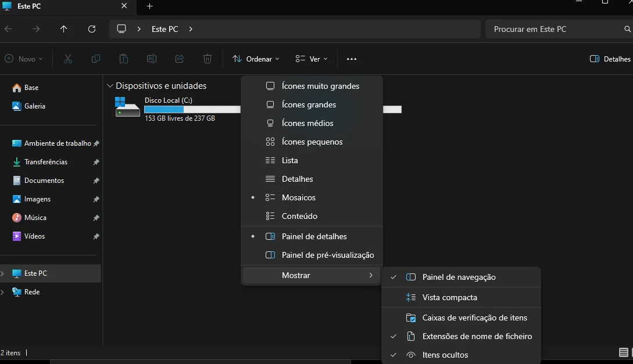
Task: Click the 2 itens status text
Action: click(10, 353)
